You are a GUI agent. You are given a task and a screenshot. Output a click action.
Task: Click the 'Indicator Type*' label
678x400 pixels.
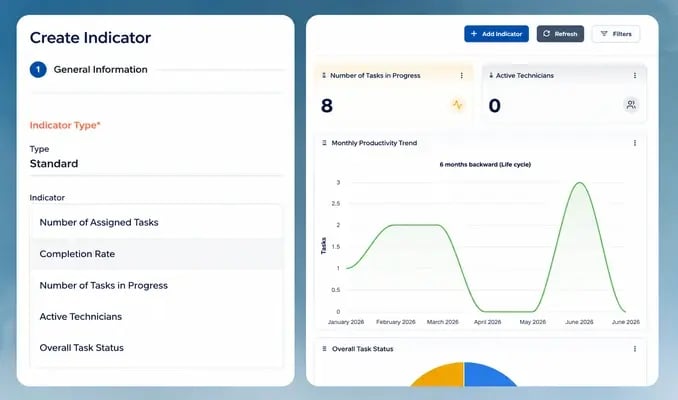point(65,125)
